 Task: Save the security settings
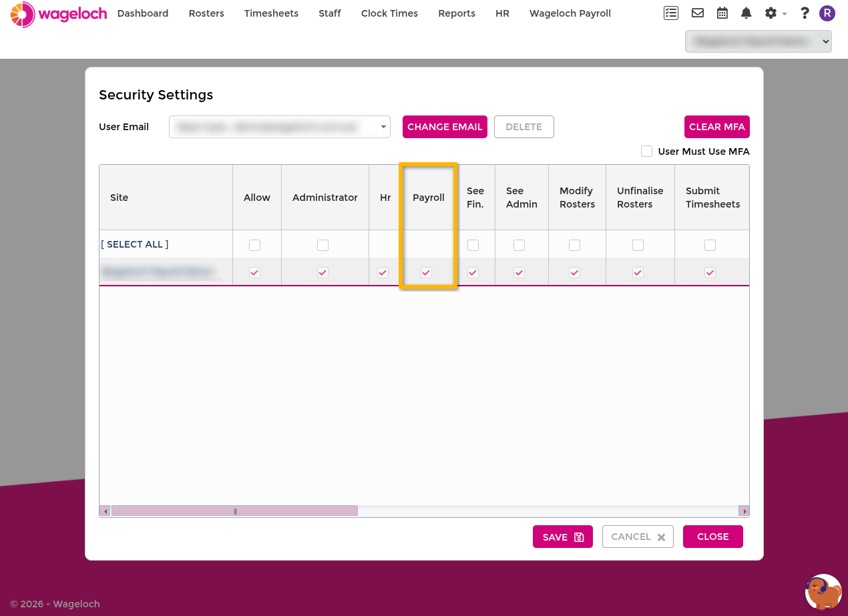(x=563, y=537)
